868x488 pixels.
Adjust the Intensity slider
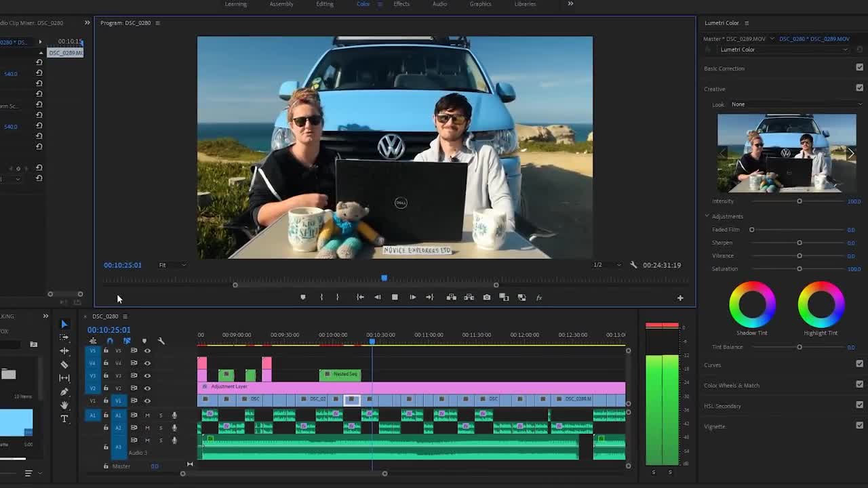[x=800, y=201]
